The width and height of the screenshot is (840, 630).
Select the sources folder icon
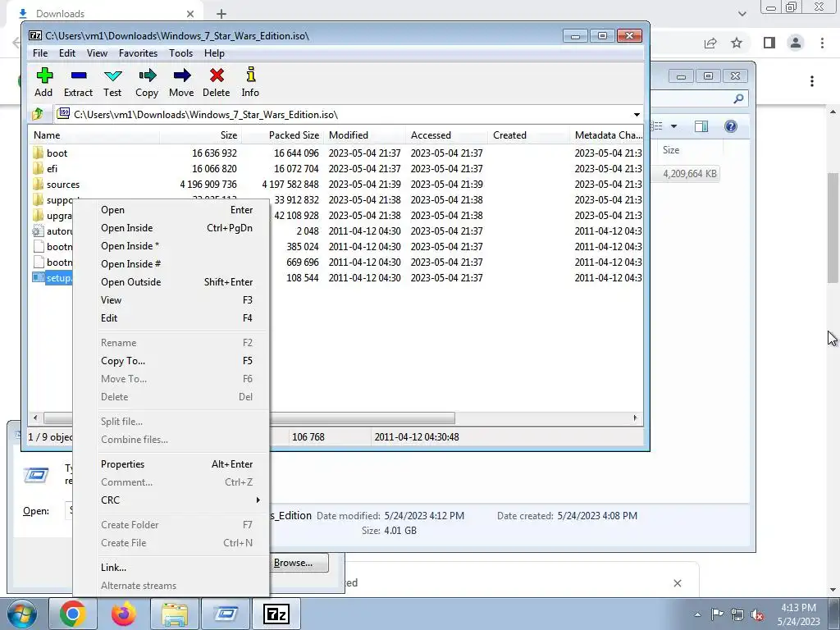38,184
